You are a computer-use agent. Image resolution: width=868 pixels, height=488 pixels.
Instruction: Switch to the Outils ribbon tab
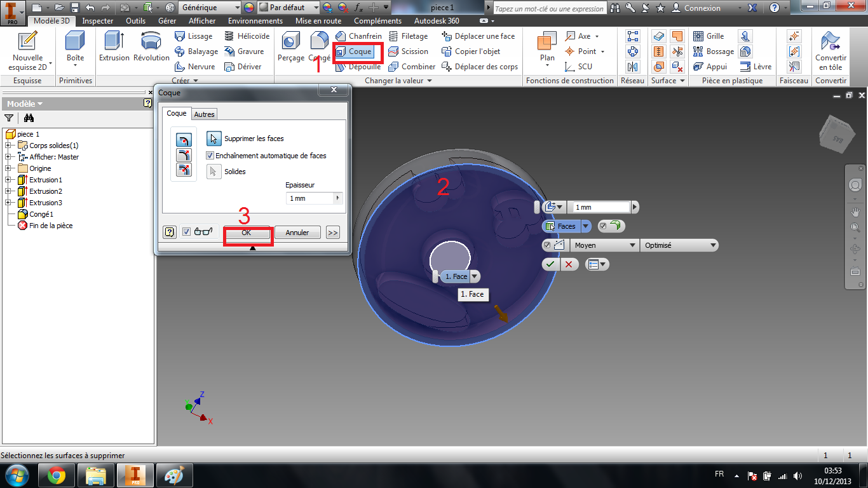pyautogui.click(x=135, y=21)
